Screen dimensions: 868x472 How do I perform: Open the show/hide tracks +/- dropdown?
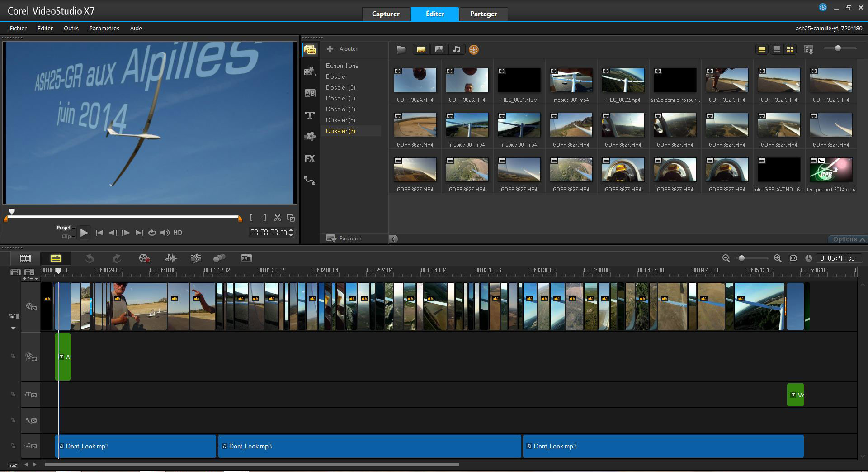tap(30, 279)
